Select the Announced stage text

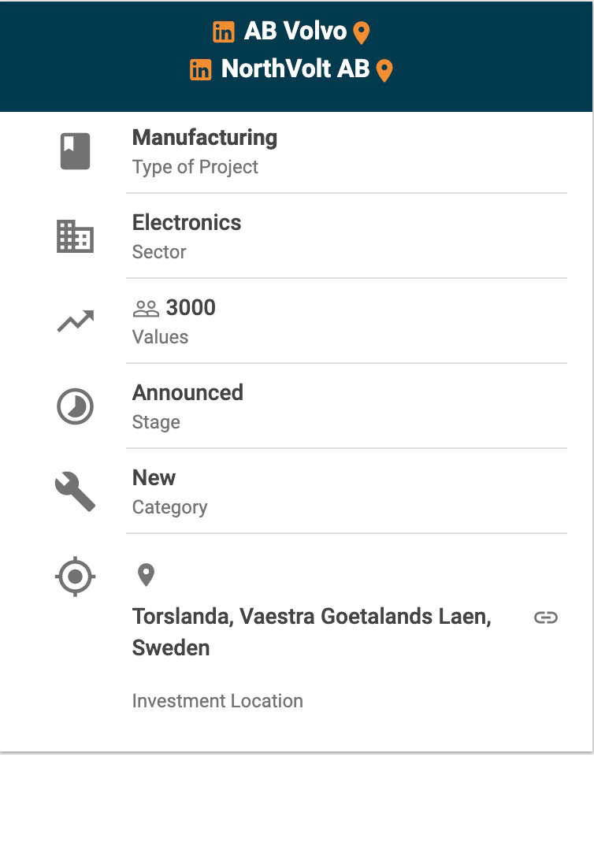point(187,393)
